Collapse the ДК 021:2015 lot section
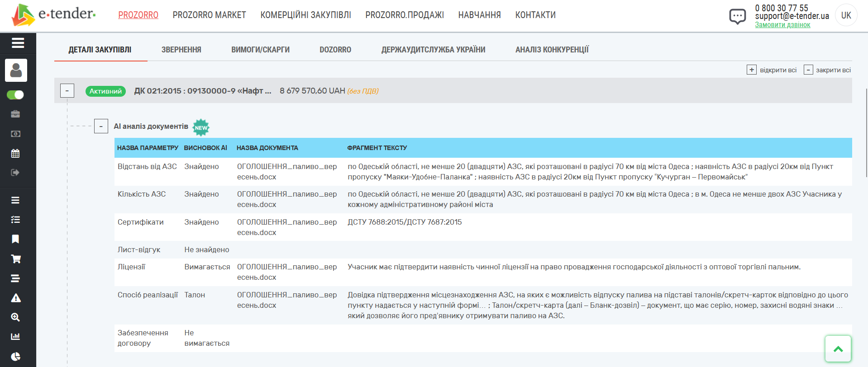 [x=67, y=91]
